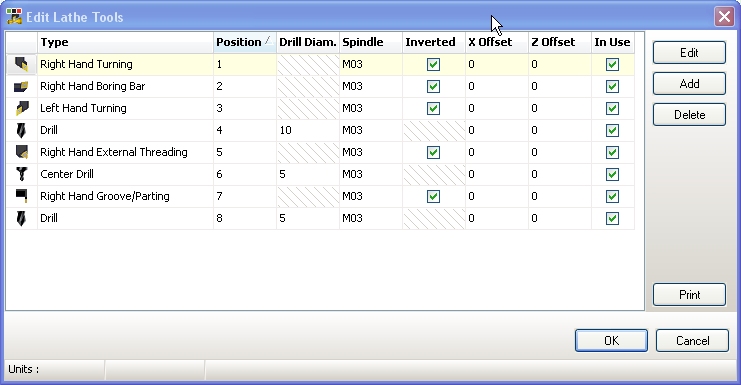Select the Drill icon at position 4

pyautogui.click(x=21, y=130)
